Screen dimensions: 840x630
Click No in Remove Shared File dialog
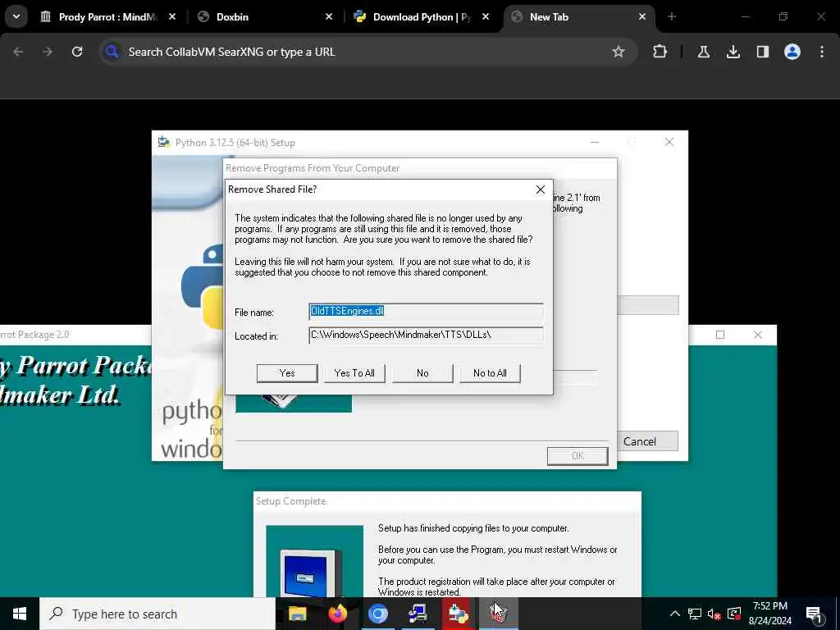(x=422, y=373)
